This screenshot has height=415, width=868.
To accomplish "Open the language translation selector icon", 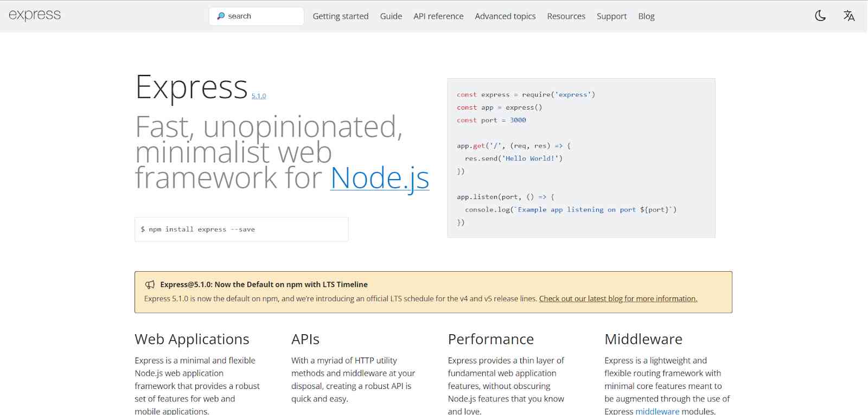I will pos(849,16).
